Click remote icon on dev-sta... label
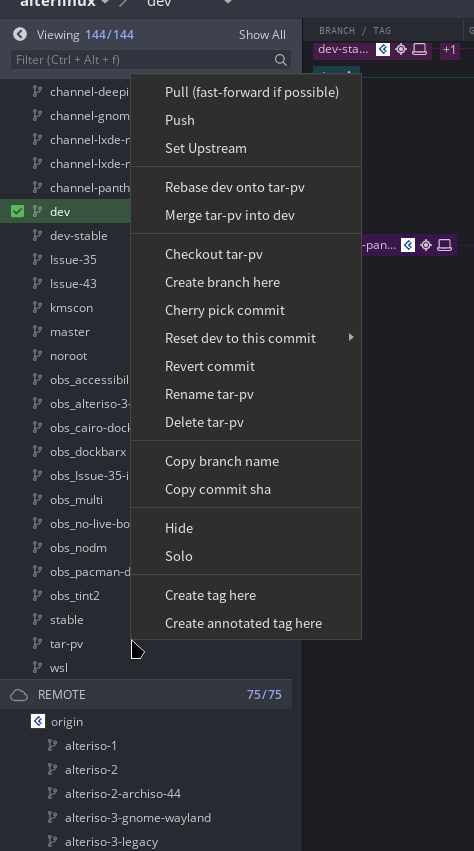This screenshot has width=474, height=851. coord(383,49)
